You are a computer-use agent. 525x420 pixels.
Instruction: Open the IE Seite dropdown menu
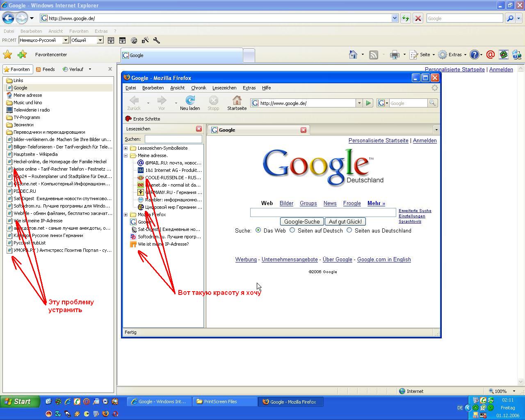(x=422, y=55)
